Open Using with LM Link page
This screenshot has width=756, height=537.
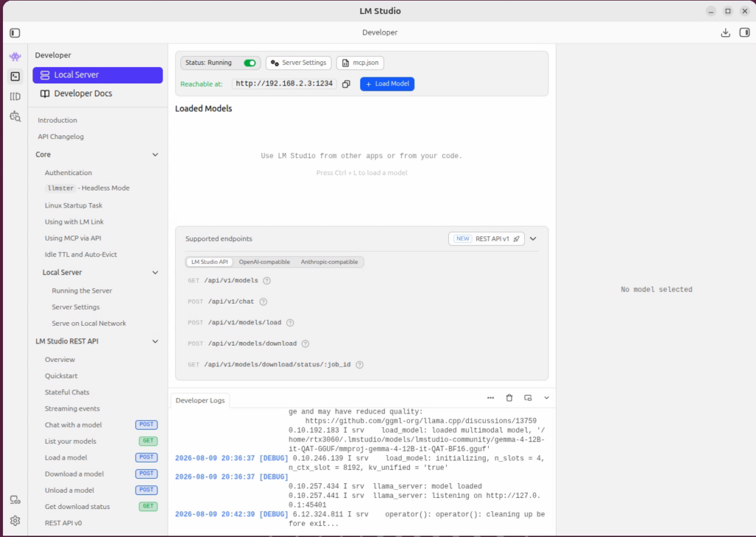click(x=75, y=222)
